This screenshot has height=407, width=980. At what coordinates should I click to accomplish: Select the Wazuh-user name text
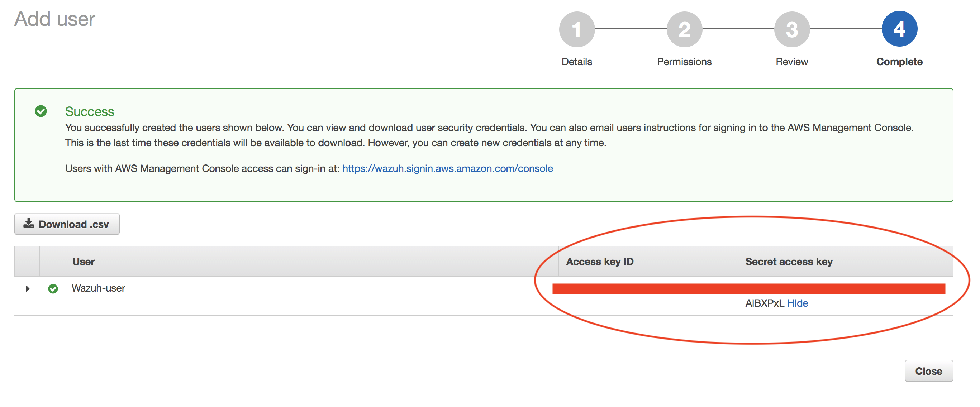click(98, 288)
